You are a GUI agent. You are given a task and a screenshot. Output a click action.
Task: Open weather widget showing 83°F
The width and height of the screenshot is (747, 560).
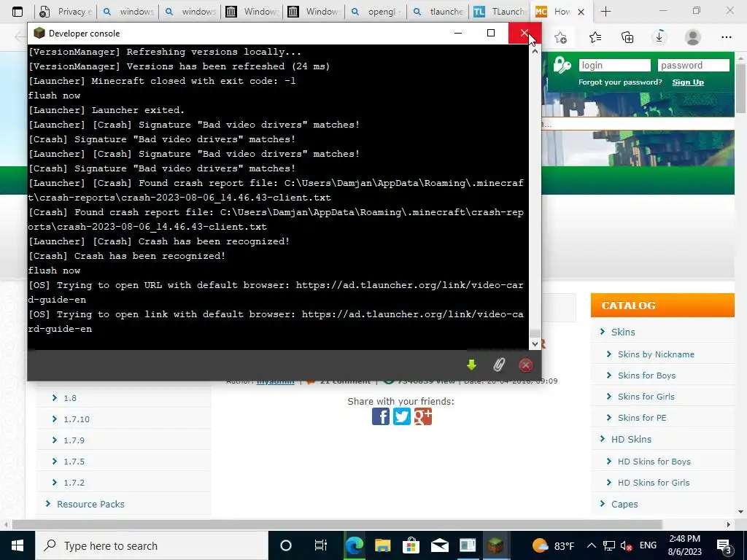pos(553,545)
